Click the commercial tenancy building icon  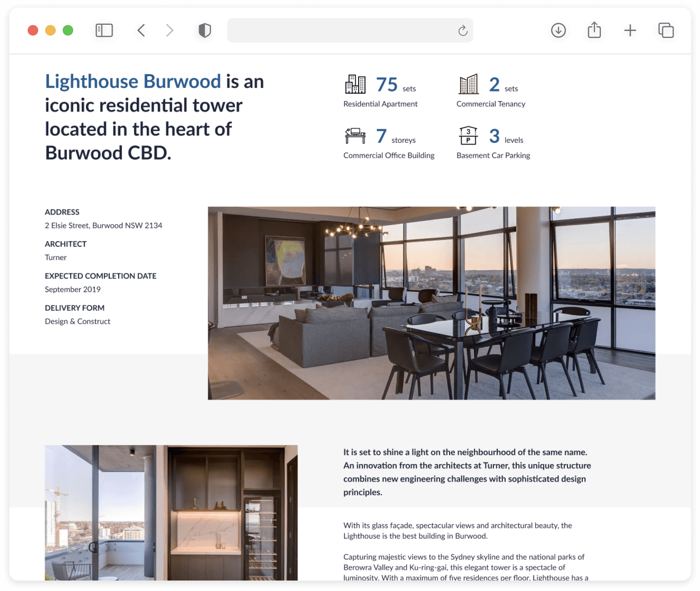(x=468, y=84)
